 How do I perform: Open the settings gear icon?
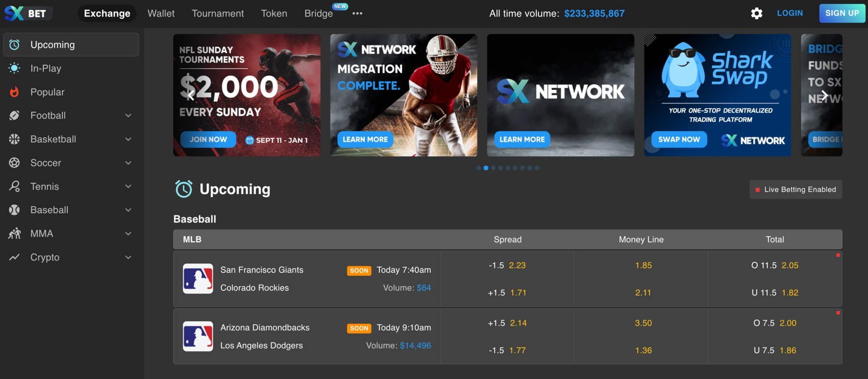pos(756,13)
